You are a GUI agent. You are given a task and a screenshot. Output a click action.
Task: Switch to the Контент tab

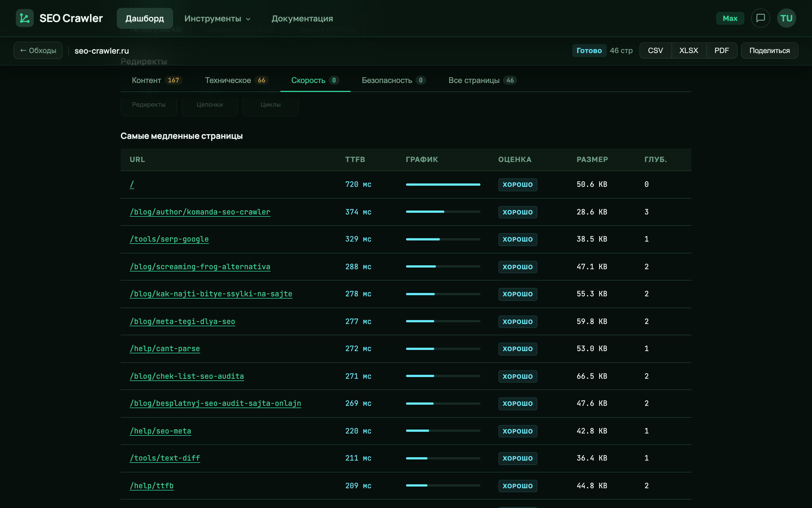tap(157, 80)
